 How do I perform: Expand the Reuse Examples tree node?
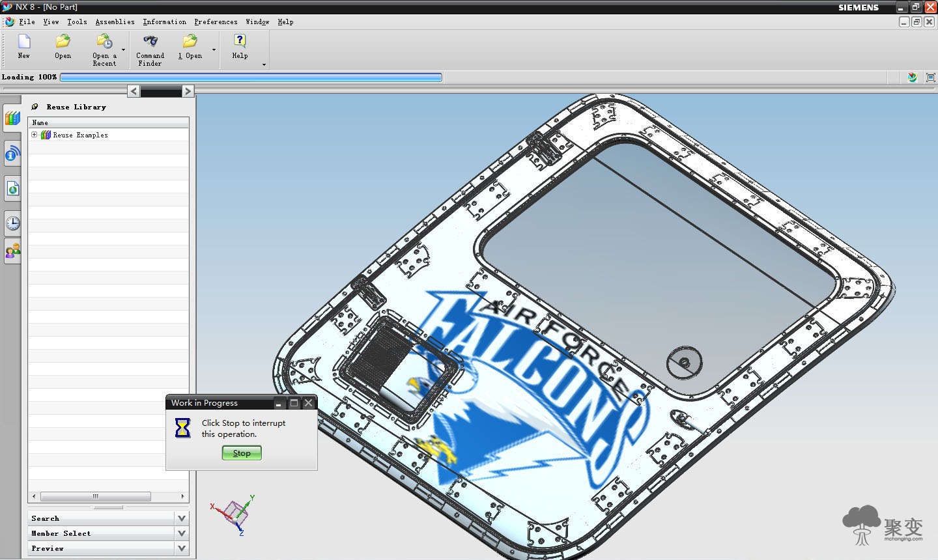pyautogui.click(x=35, y=135)
